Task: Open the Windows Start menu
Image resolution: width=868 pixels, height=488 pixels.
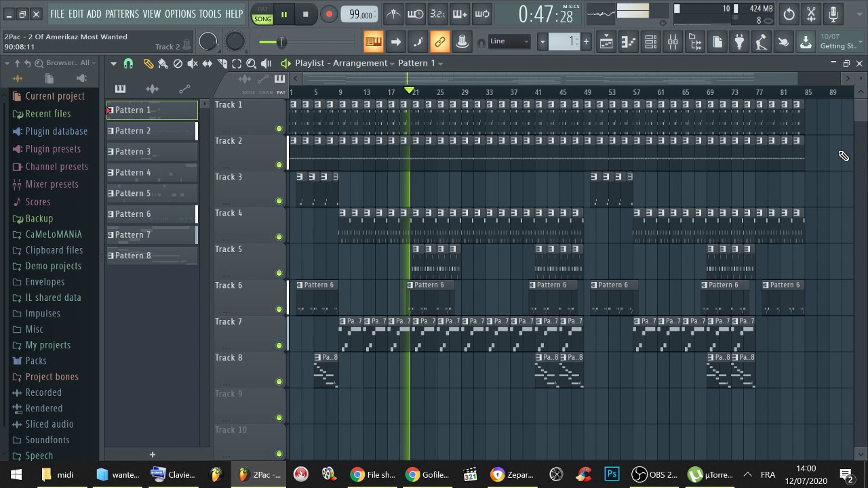Action: 16,474
